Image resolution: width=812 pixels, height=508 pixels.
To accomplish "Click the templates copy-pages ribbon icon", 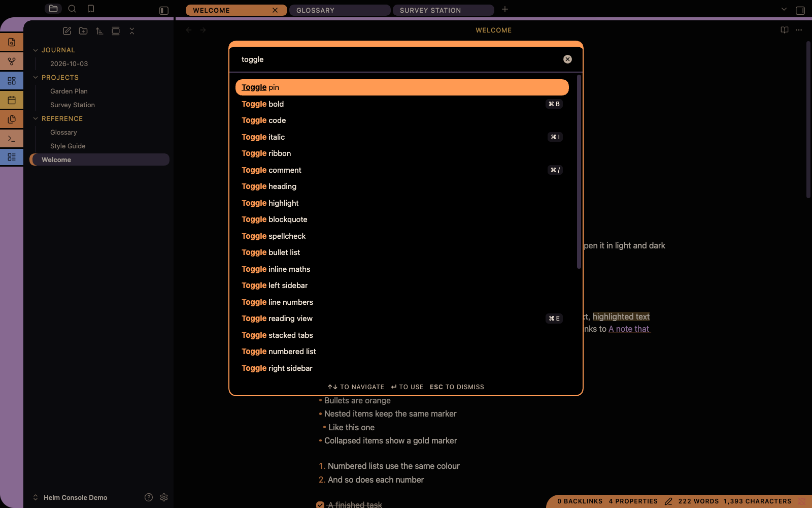I will (x=12, y=119).
